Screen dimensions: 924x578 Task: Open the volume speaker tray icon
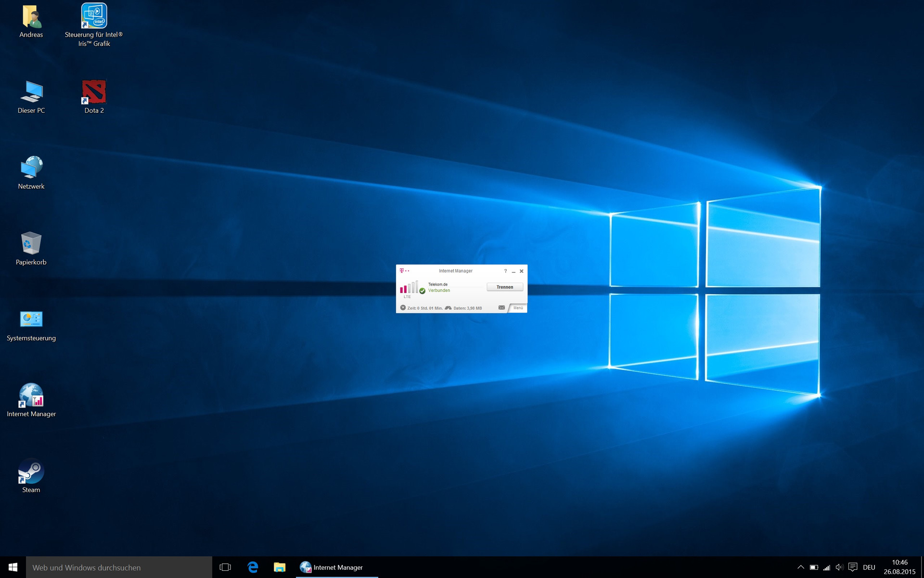pyautogui.click(x=839, y=567)
